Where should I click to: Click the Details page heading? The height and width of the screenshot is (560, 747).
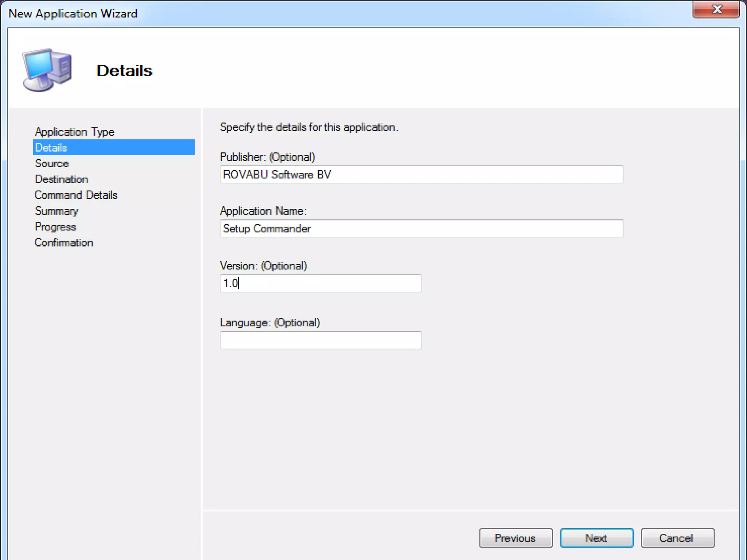point(124,71)
